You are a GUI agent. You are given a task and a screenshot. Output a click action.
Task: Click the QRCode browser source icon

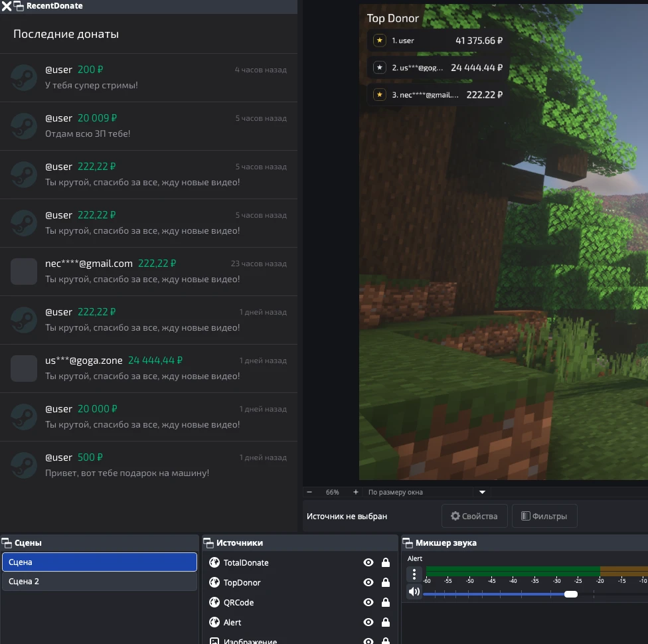tap(214, 602)
